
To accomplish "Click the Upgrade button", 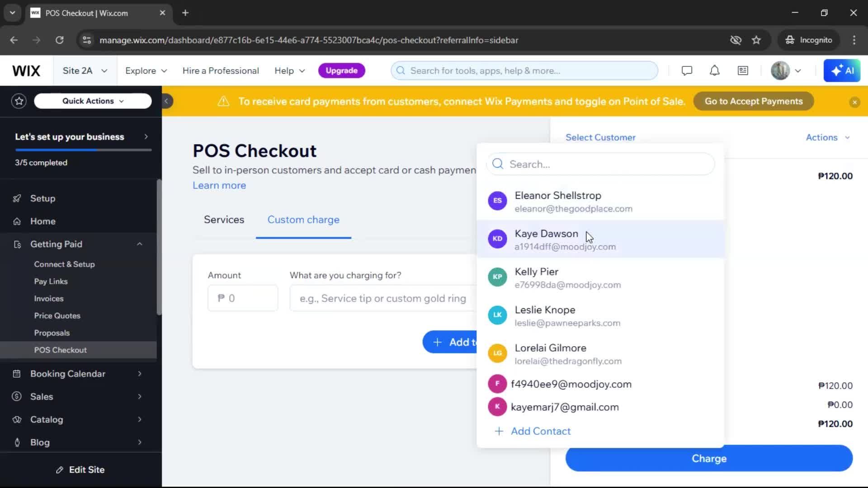I will click(x=341, y=71).
